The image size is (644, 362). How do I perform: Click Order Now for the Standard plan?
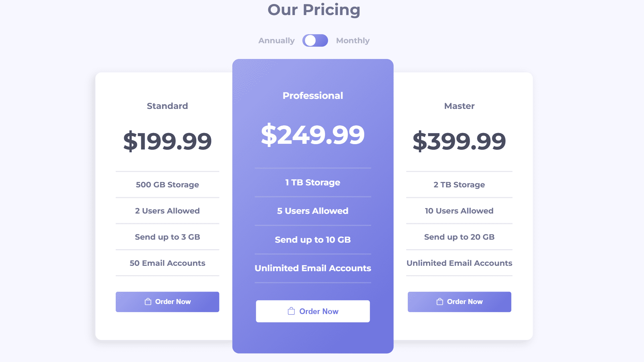167,302
